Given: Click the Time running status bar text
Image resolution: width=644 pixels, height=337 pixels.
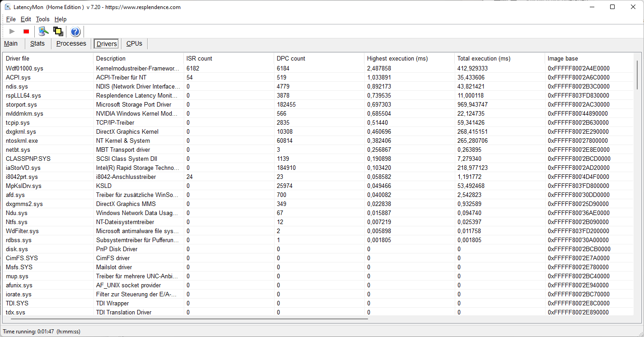Looking at the screenshot, I should tap(42, 332).
